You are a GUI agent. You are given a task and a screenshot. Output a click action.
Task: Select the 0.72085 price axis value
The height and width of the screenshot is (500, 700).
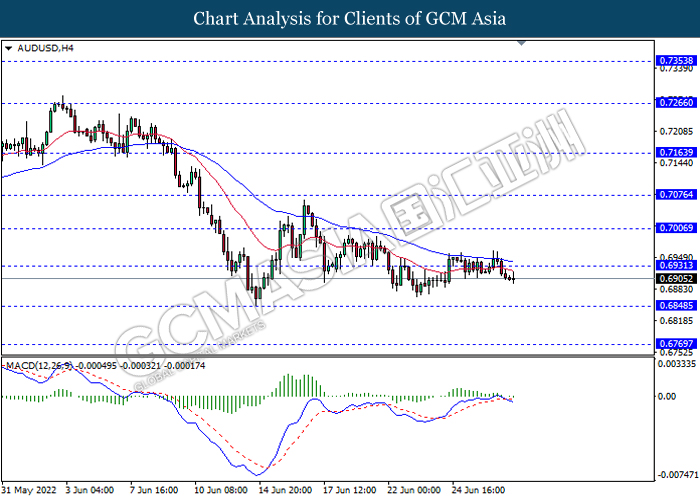676,132
